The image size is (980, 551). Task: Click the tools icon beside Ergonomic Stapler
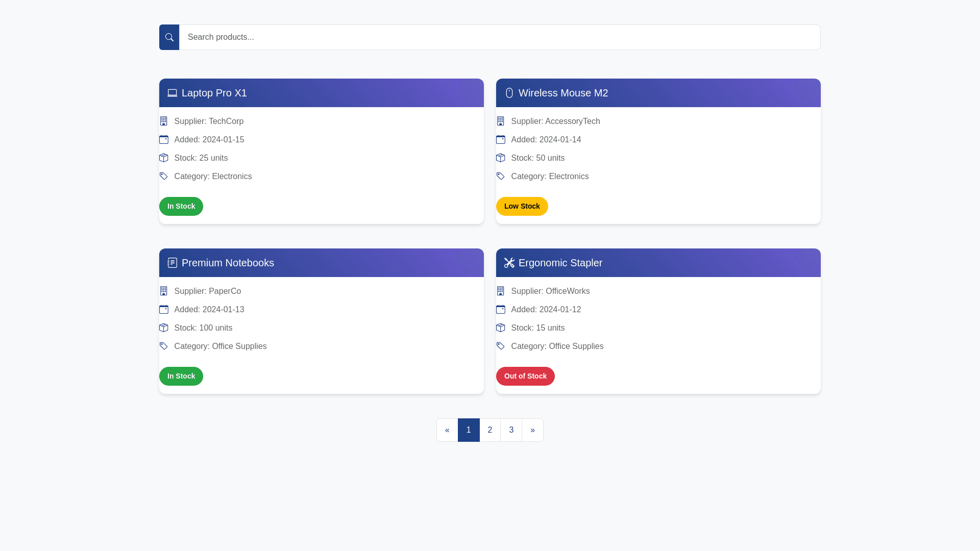click(x=509, y=263)
